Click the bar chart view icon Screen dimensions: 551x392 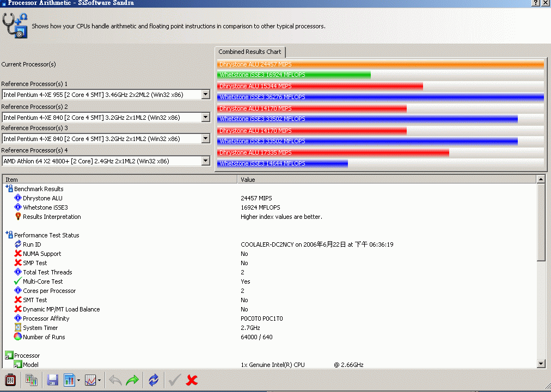tap(69, 380)
